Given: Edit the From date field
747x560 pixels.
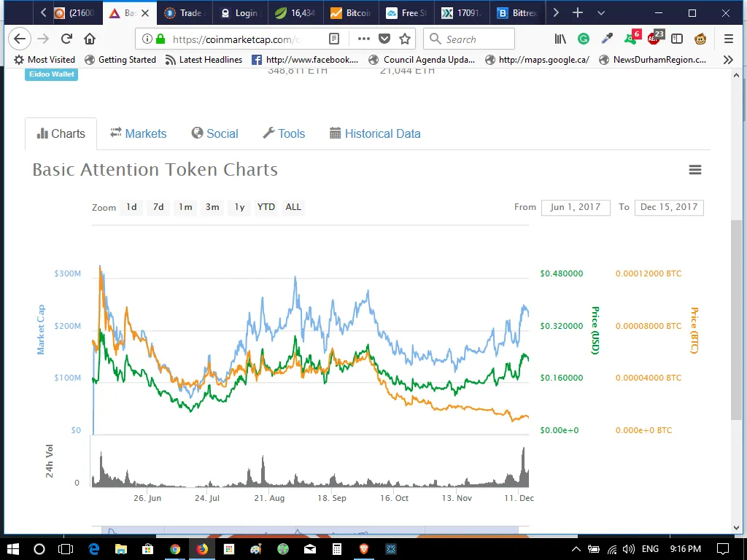Looking at the screenshot, I should pyautogui.click(x=576, y=207).
